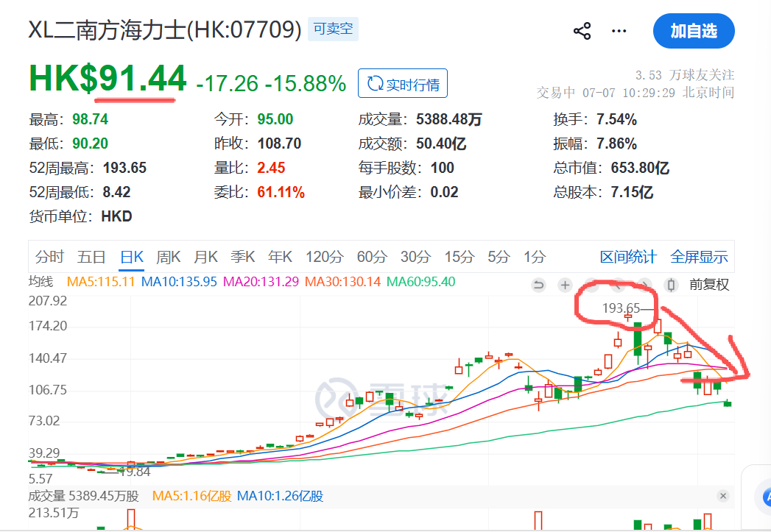
Task: Click the 成交额 50.40亿 value
Action: tap(441, 143)
